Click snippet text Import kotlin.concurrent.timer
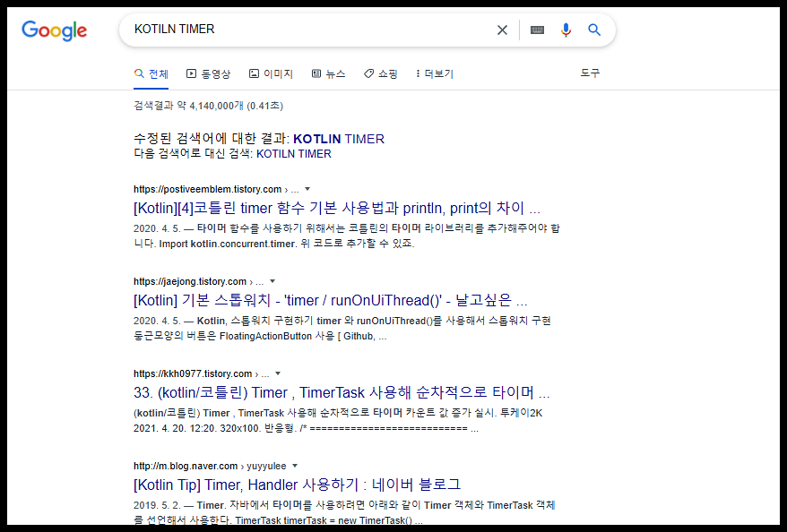Image resolution: width=787 pixels, height=532 pixels. coord(228,245)
